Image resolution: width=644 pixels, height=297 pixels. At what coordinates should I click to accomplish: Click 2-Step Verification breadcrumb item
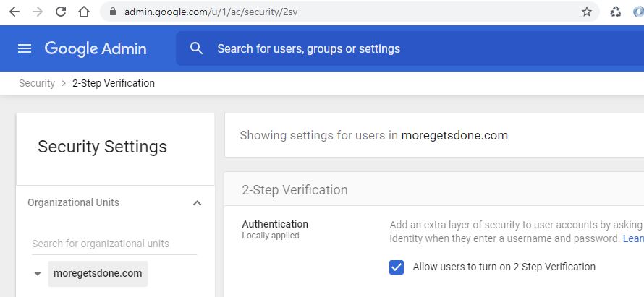pyautogui.click(x=114, y=83)
